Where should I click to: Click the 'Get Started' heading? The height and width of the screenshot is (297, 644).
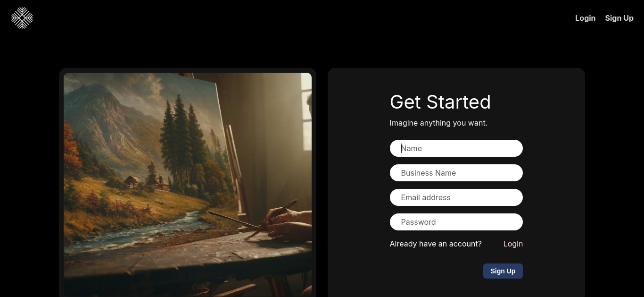[440, 102]
